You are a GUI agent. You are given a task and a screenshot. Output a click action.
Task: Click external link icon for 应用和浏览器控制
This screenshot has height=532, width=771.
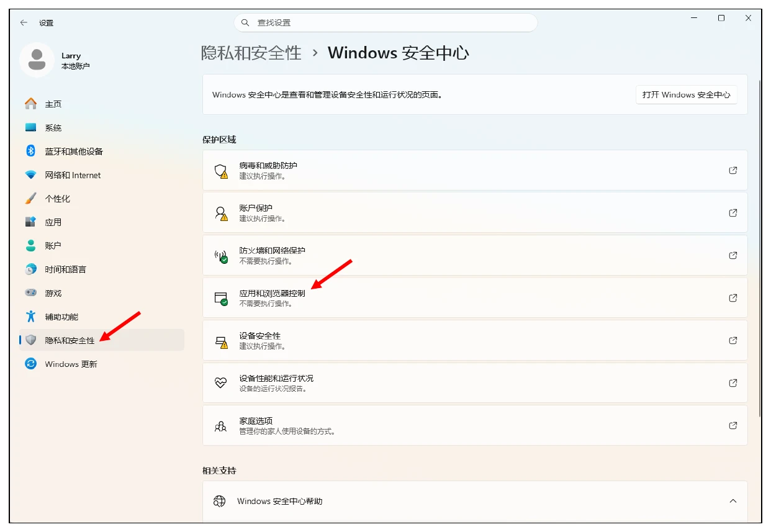tap(733, 298)
